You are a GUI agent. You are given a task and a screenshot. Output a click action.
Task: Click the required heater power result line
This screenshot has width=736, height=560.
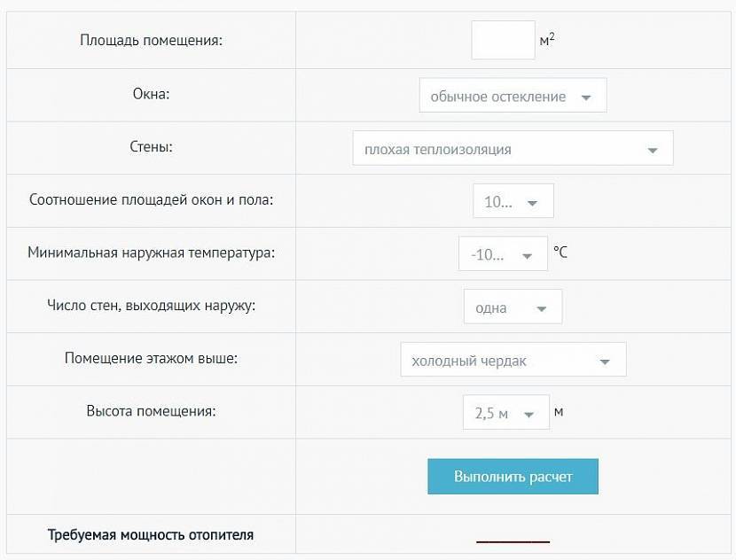[x=513, y=540]
